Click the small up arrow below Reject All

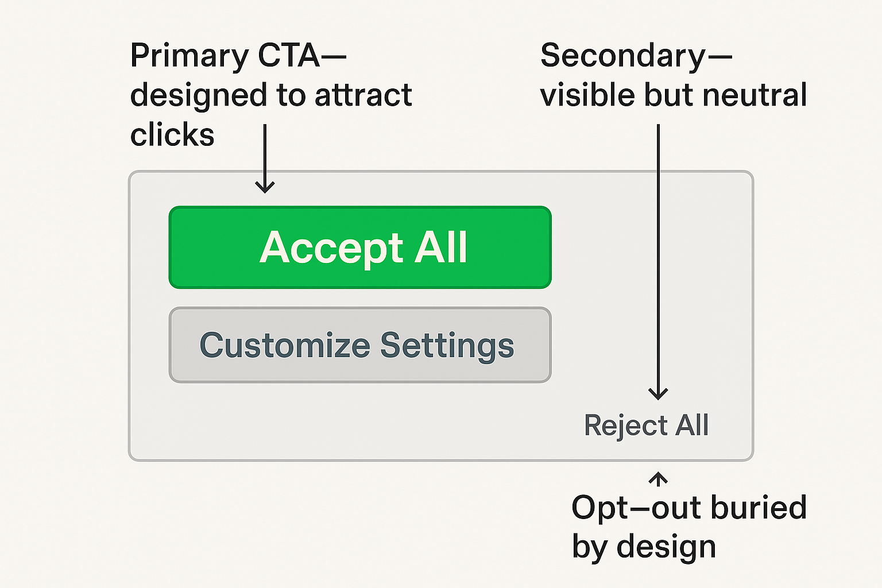658,479
